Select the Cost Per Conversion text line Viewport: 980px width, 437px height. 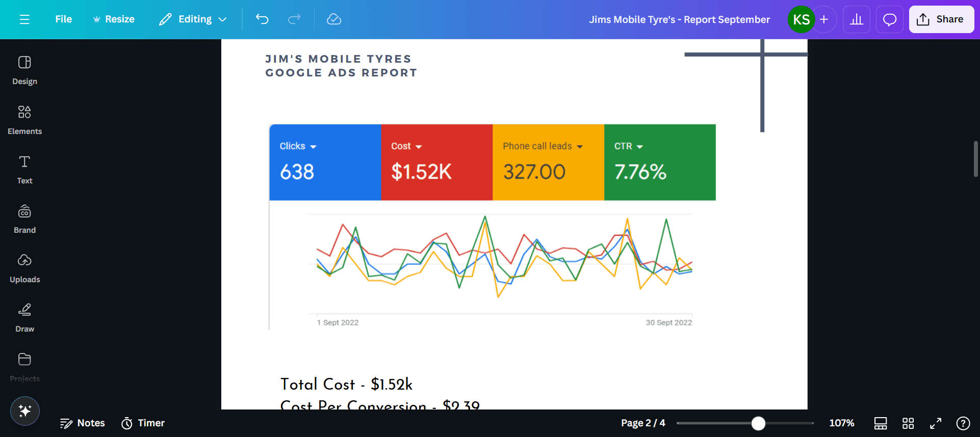coord(380,405)
